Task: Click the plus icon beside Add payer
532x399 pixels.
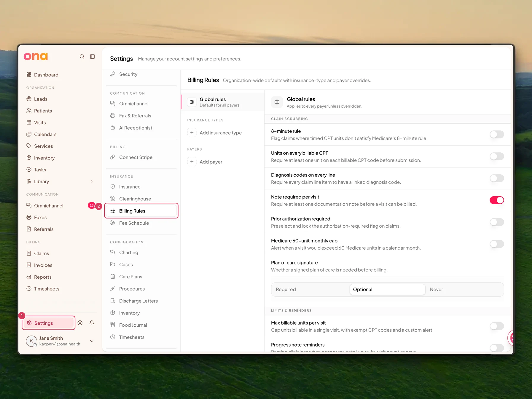Action: pos(192,162)
